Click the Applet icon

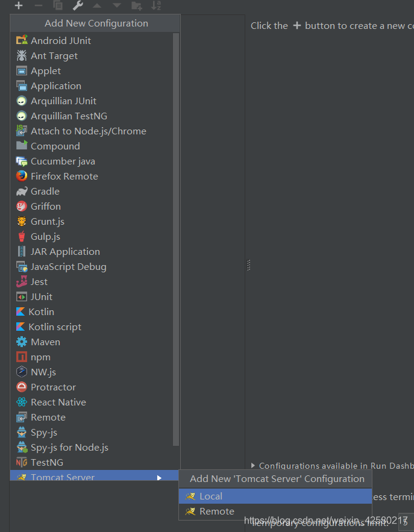coord(22,71)
